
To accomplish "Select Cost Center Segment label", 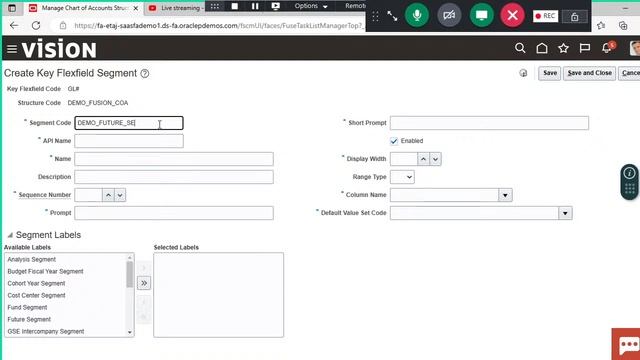I will pyautogui.click(x=36, y=296).
